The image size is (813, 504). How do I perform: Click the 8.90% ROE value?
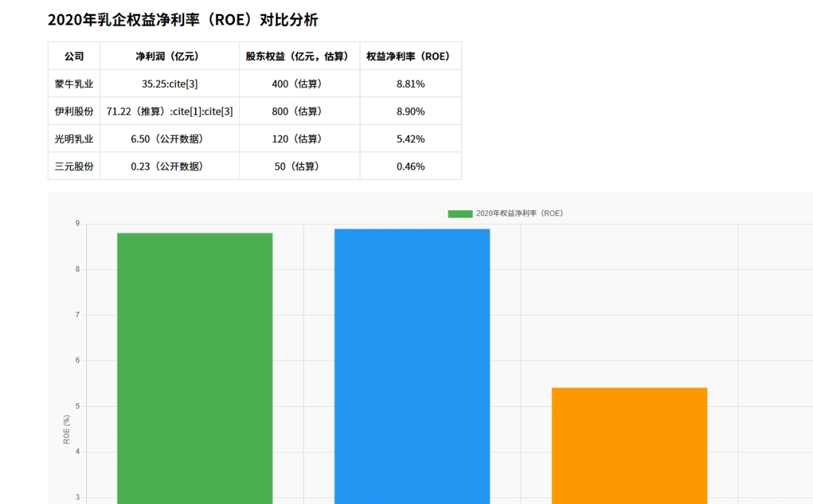pyautogui.click(x=410, y=111)
